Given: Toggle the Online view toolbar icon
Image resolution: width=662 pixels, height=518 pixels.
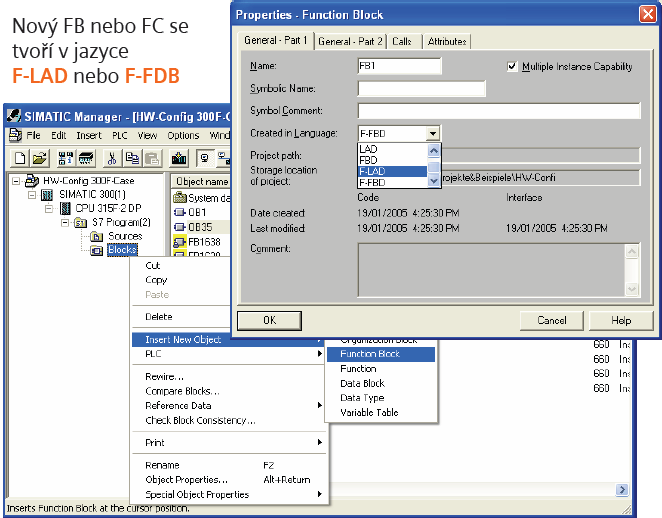Looking at the screenshot, I should pos(205,158).
